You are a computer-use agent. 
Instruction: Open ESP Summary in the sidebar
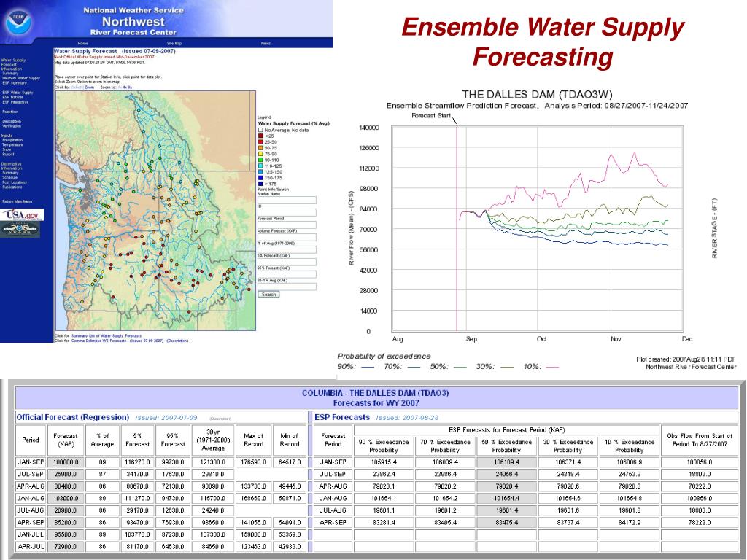point(15,83)
